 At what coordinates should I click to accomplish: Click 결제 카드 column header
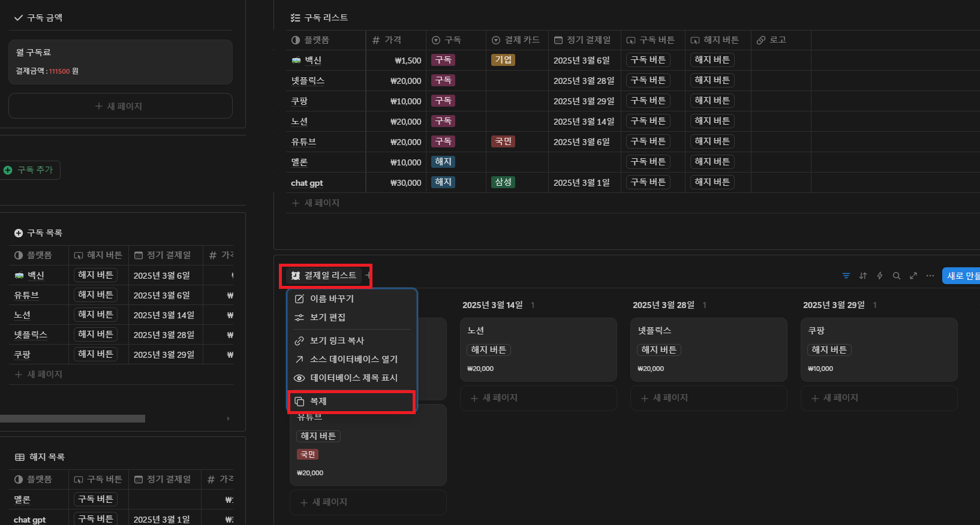click(x=517, y=40)
